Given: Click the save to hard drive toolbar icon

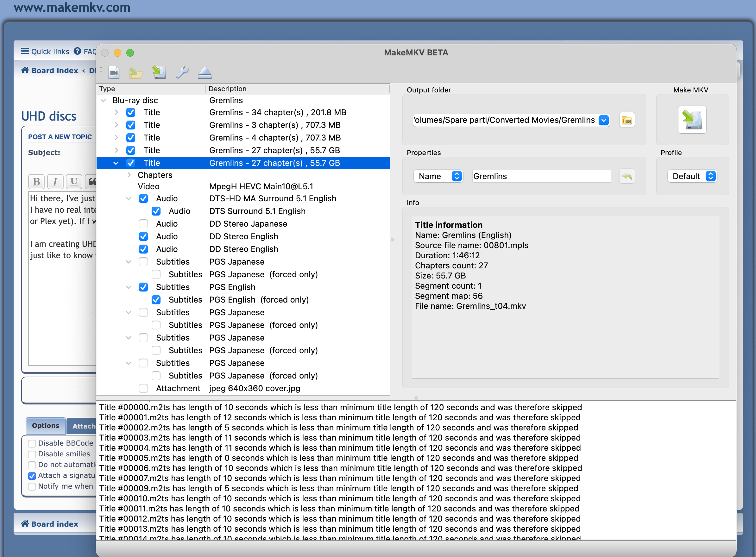Looking at the screenshot, I should 159,72.
